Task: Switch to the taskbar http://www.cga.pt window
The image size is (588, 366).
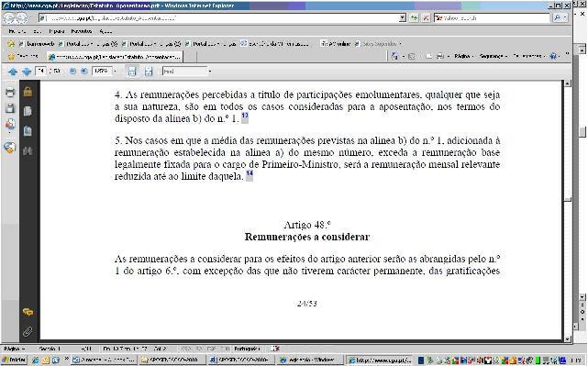Action: point(379,360)
